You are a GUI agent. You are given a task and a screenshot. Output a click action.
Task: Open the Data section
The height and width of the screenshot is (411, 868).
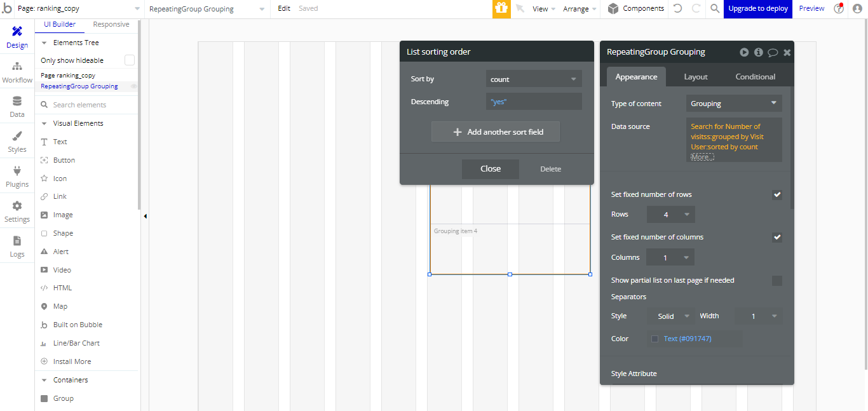pyautogui.click(x=17, y=107)
